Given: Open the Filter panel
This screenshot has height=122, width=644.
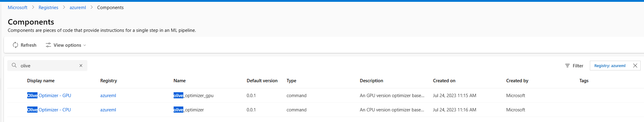Looking at the screenshot, I should pyautogui.click(x=574, y=66).
